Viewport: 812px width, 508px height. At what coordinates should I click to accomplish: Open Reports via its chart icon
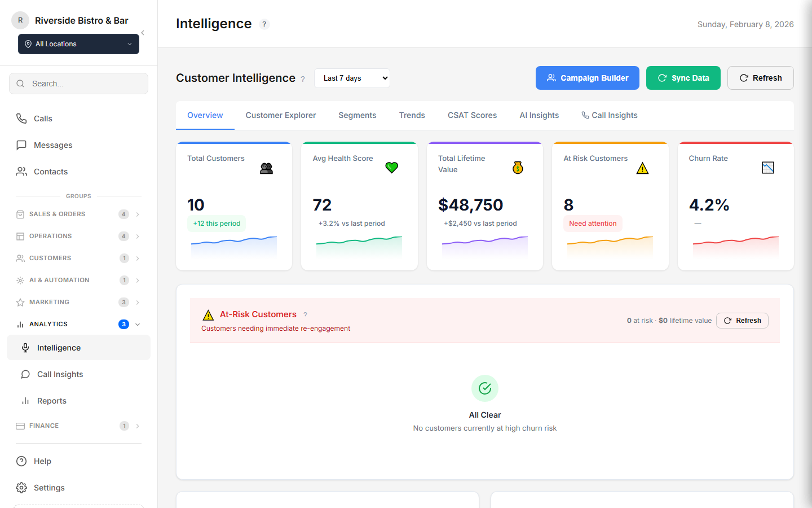click(25, 401)
